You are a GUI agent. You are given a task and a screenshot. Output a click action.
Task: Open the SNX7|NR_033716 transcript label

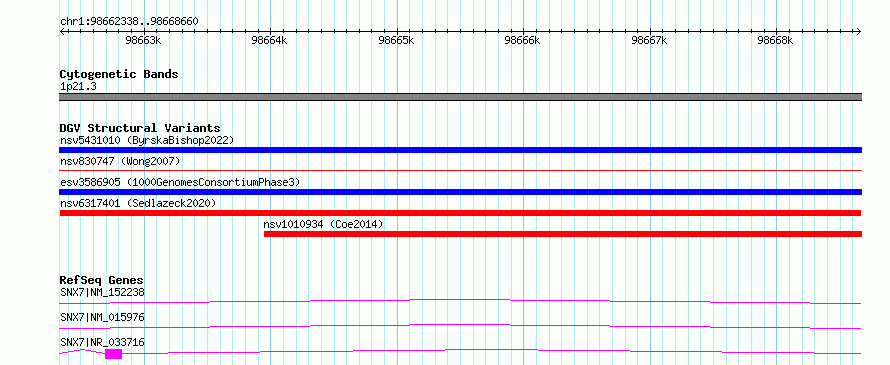pos(102,342)
